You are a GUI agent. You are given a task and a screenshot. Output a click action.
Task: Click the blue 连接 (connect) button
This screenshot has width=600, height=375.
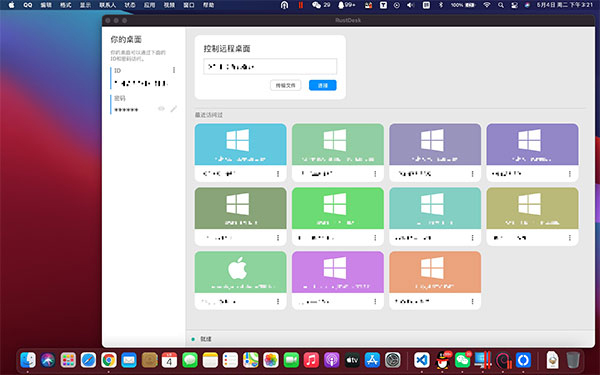pyautogui.click(x=323, y=85)
